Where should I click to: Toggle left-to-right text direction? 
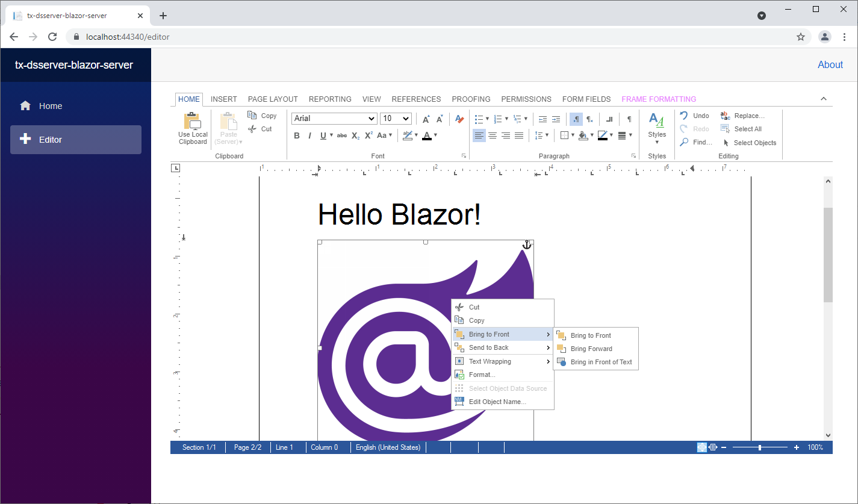tap(576, 119)
